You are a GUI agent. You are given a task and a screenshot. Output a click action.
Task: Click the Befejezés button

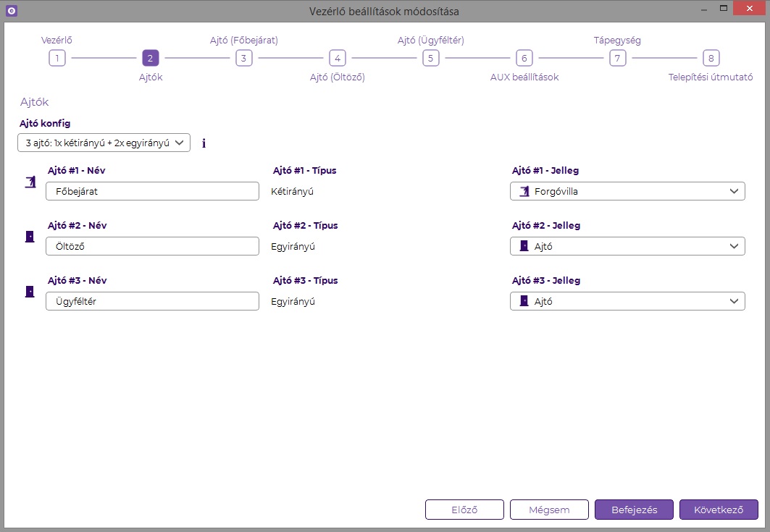(634, 510)
